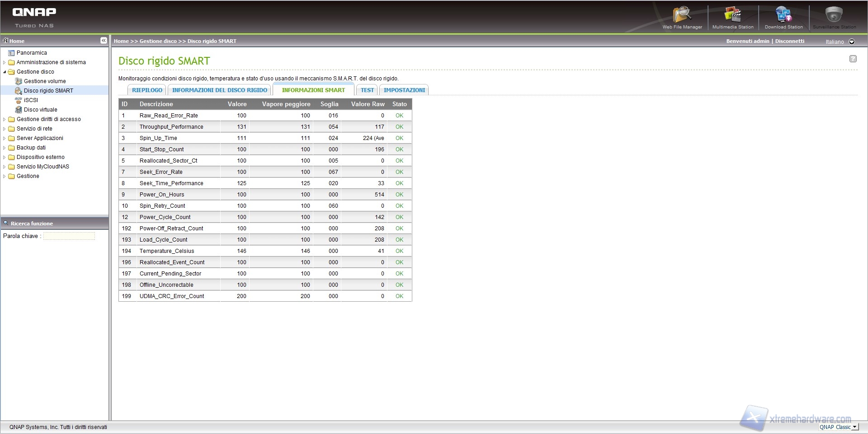Click the help question mark icon

[853, 59]
